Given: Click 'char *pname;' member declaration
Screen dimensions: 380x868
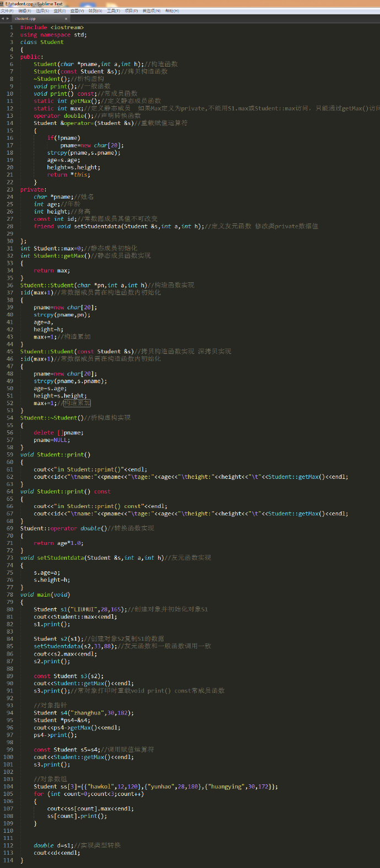Looking at the screenshot, I should click(x=53, y=196).
